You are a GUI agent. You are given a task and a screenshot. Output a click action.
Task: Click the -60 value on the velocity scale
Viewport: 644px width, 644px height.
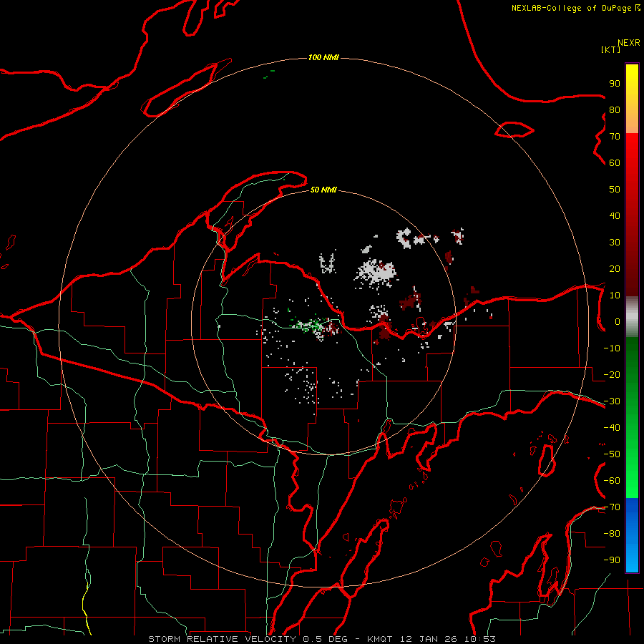[x=612, y=481]
